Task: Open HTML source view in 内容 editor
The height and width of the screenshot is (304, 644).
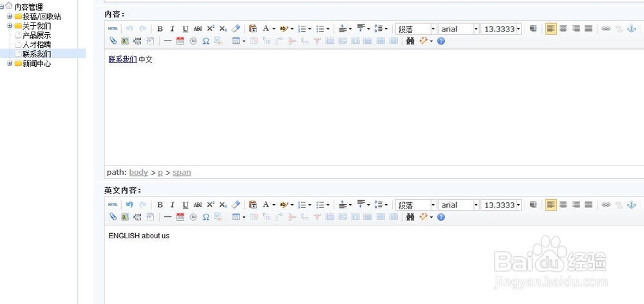Action: coord(113,29)
